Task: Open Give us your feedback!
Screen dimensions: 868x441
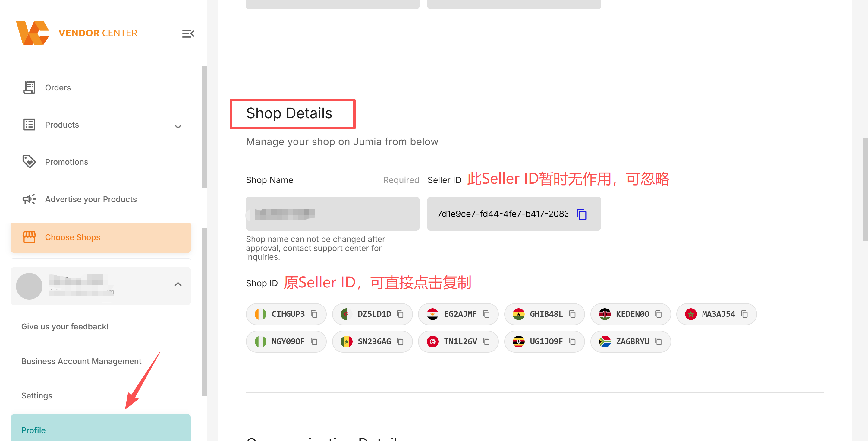Action: (x=65, y=326)
